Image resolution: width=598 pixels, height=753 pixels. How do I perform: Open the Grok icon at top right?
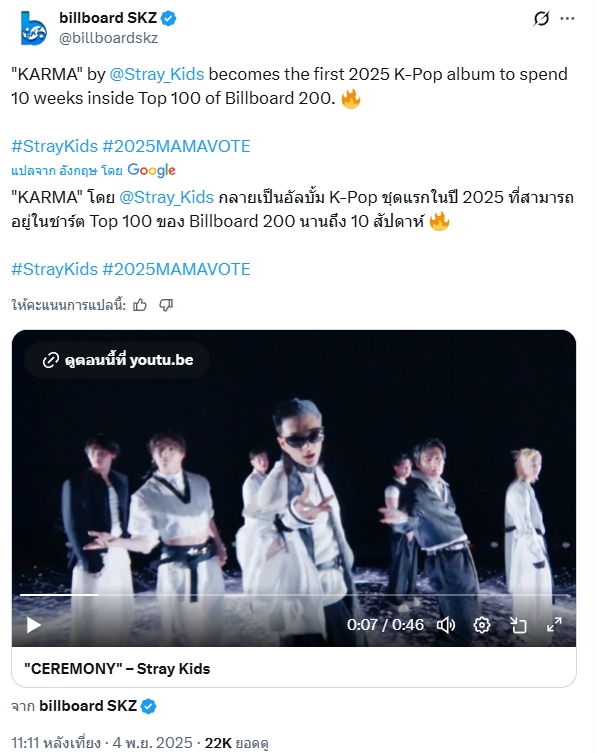(541, 19)
